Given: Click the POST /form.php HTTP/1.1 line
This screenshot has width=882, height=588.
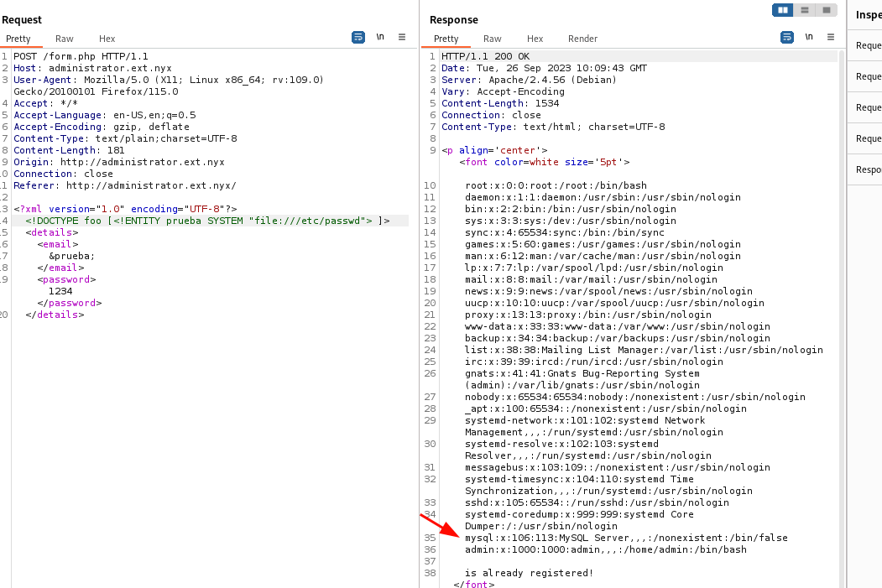Looking at the screenshot, I should tap(81, 56).
